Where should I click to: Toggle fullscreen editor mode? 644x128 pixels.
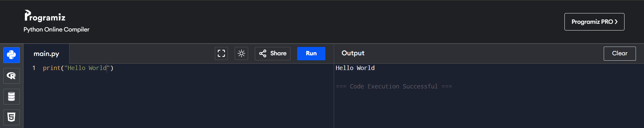click(221, 53)
